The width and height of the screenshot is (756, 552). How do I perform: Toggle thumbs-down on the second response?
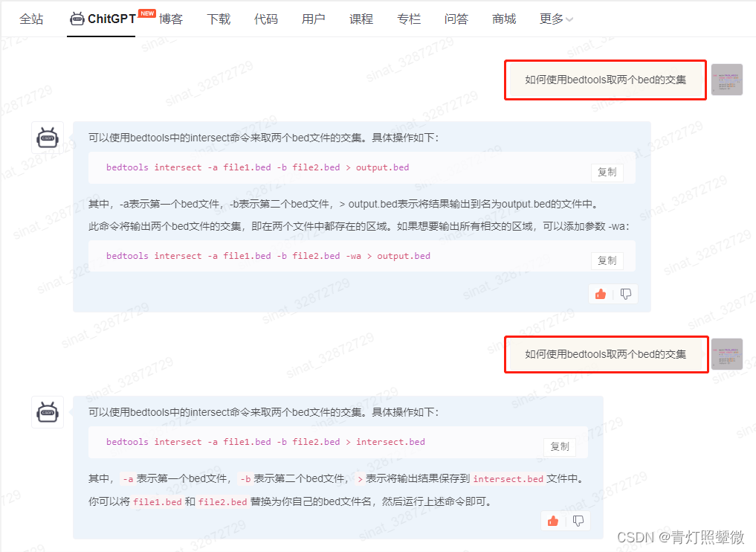578,521
